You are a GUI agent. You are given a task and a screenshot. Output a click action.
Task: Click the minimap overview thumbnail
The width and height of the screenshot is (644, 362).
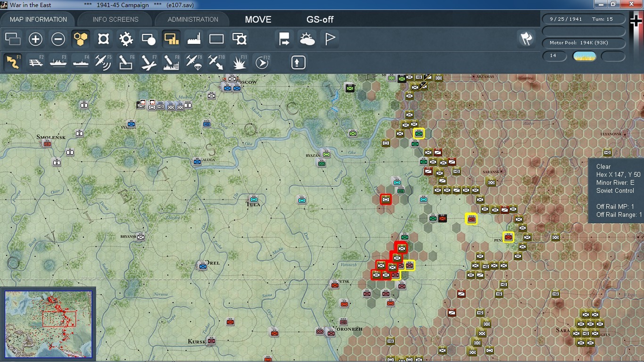click(x=48, y=324)
